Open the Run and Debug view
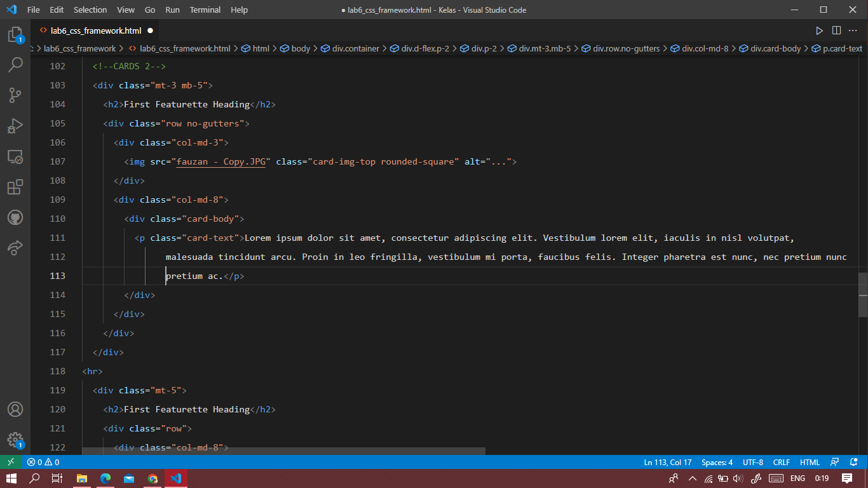The height and width of the screenshot is (488, 868). (16, 125)
